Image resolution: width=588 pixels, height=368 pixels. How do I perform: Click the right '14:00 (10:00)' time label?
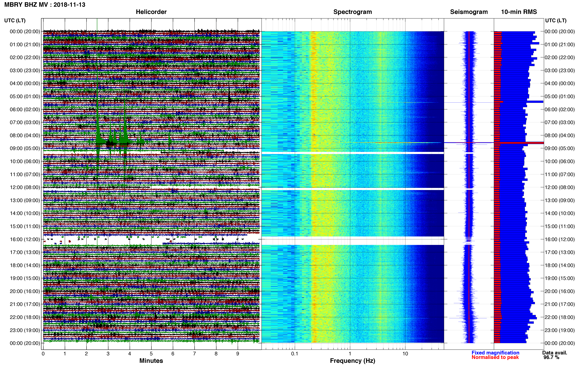pyautogui.click(x=560, y=213)
